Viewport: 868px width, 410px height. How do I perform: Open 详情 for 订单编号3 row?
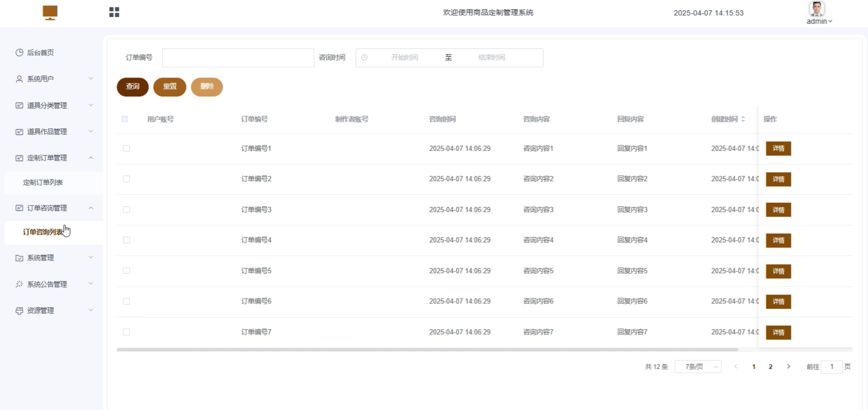pyautogui.click(x=779, y=210)
